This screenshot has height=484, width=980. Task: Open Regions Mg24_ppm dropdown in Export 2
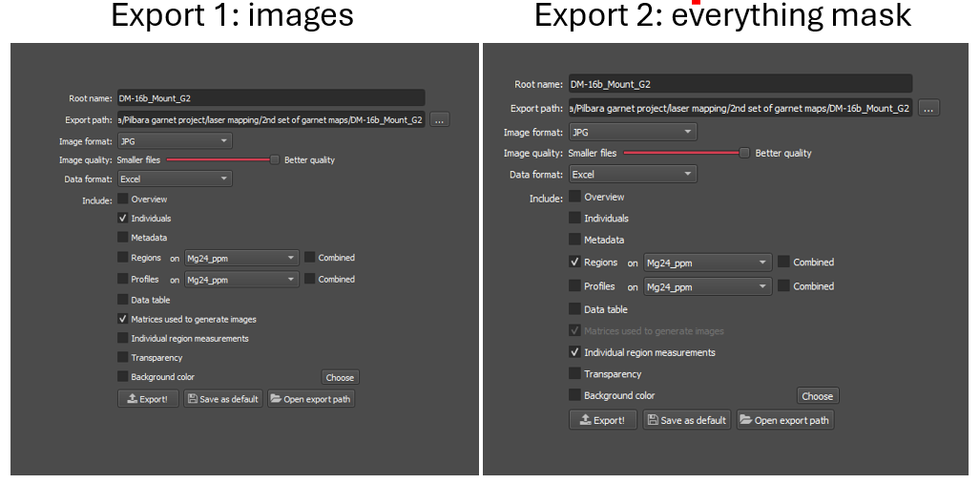pyautogui.click(x=708, y=263)
